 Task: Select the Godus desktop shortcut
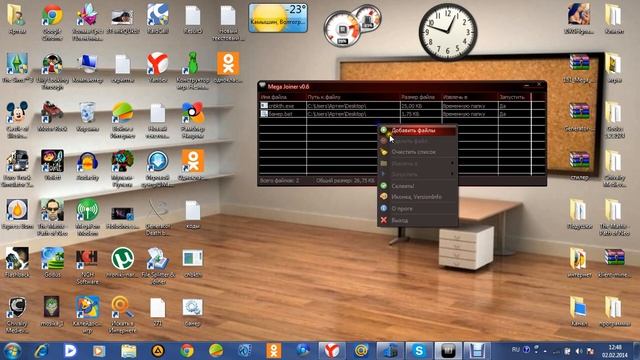click(x=52, y=262)
